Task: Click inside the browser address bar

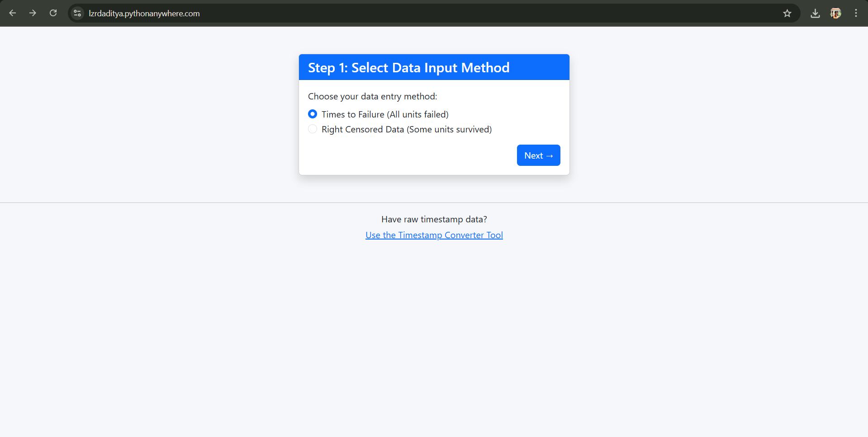Action: pos(317,13)
